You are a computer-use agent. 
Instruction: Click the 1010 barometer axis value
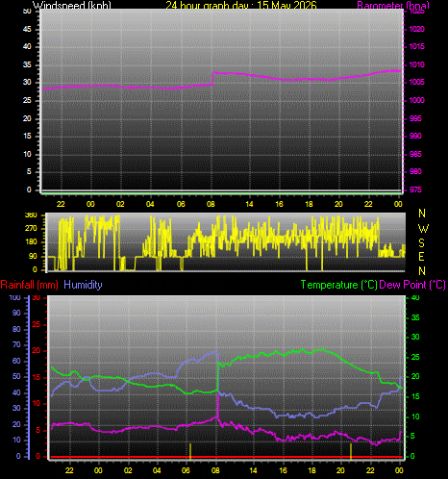[416, 64]
